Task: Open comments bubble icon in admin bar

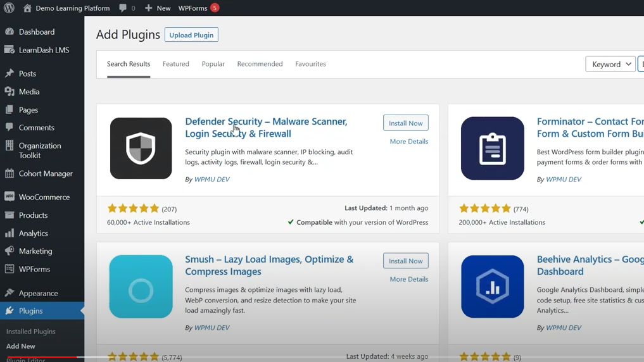Action: tap(123, 8)
